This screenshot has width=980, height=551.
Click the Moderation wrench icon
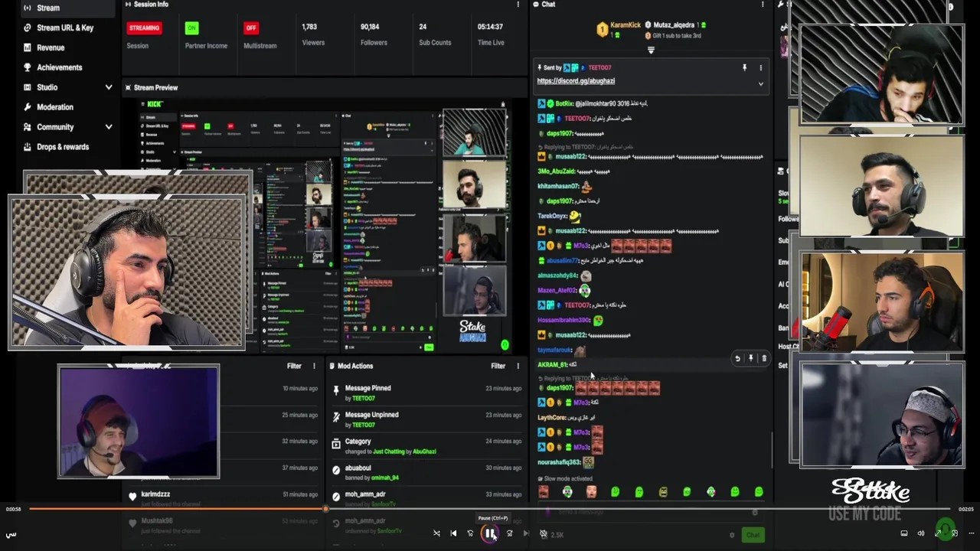tap(28, 107)
